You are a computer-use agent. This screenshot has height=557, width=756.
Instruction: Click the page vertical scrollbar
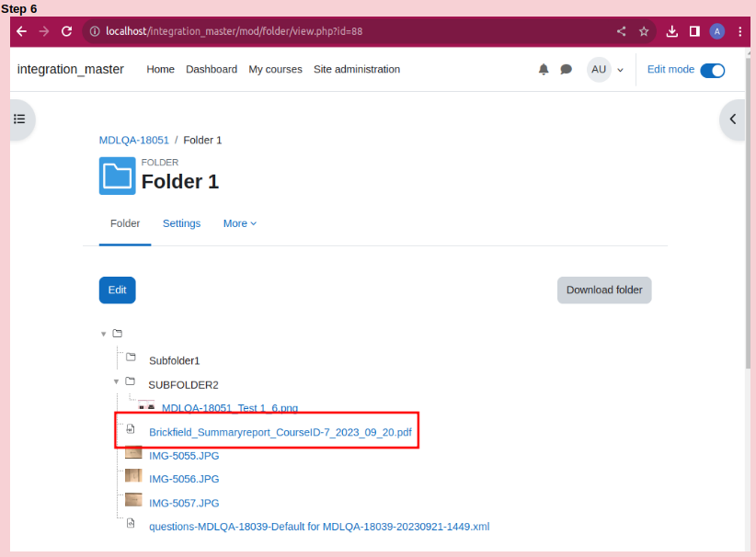[748, 212]
